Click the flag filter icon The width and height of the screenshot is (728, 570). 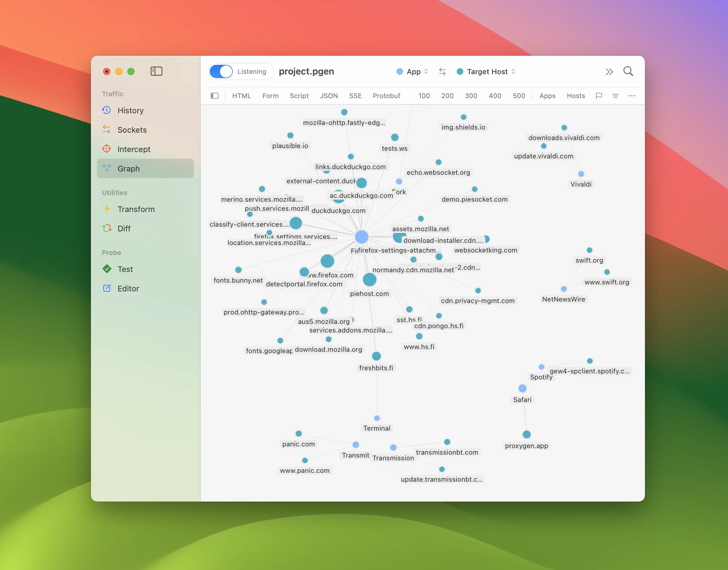tap(599, 96)
